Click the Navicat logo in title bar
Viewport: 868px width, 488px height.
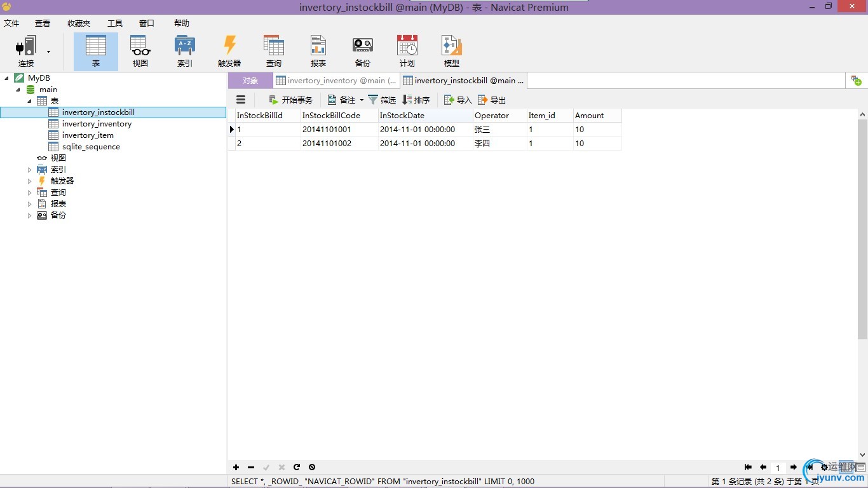point(6,7)
